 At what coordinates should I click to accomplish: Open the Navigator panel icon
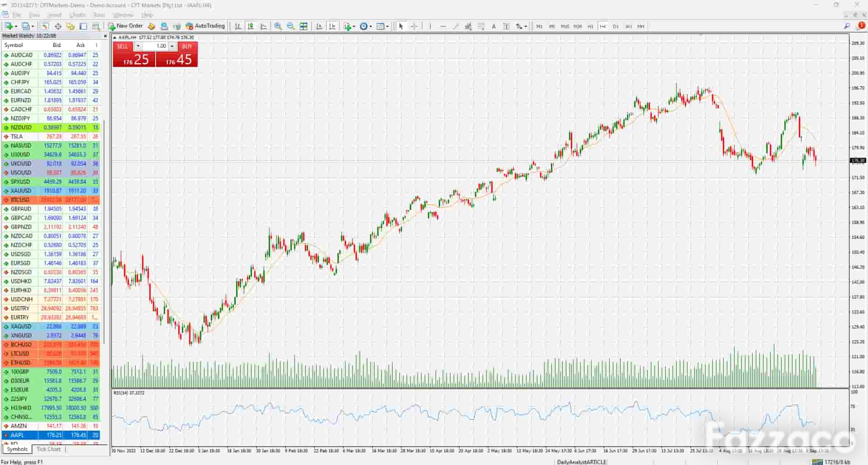(71, 26)
